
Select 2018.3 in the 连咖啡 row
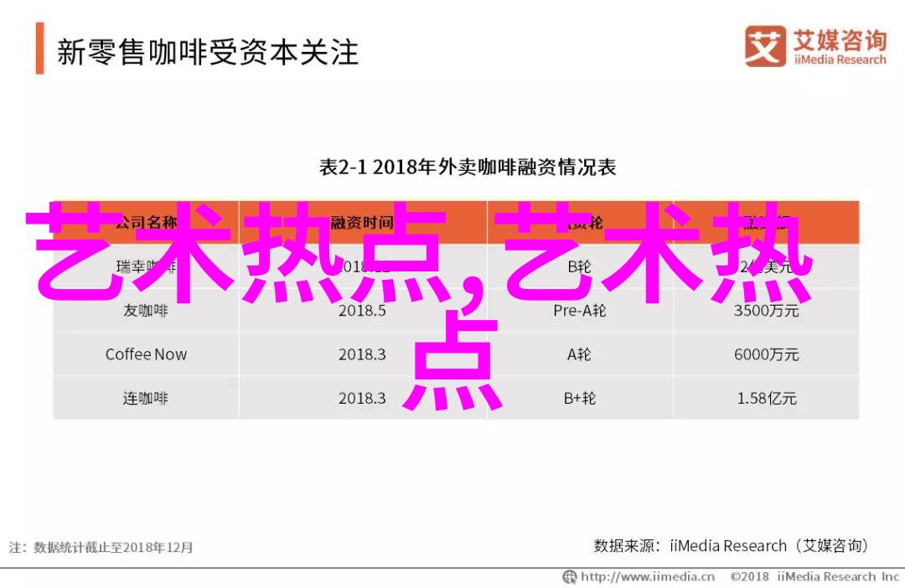(x=362, y=398)
